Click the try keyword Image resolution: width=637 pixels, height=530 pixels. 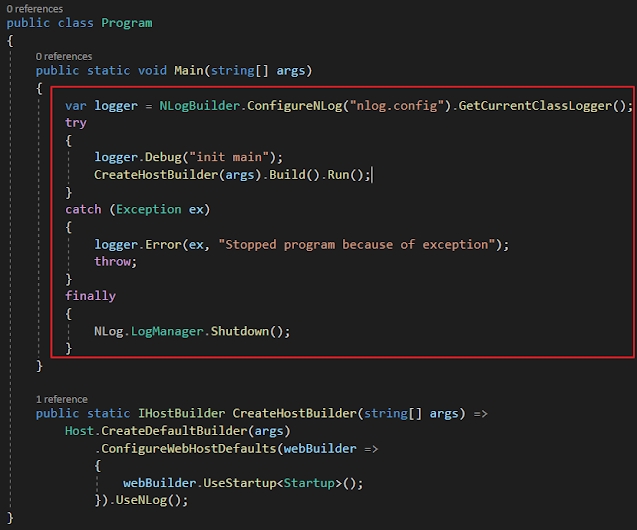click(76, 122)
